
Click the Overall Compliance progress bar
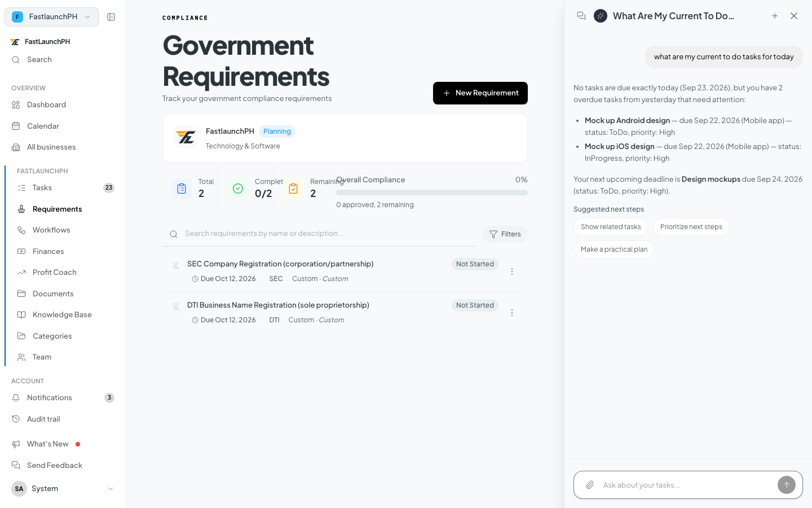coord(432,192)
